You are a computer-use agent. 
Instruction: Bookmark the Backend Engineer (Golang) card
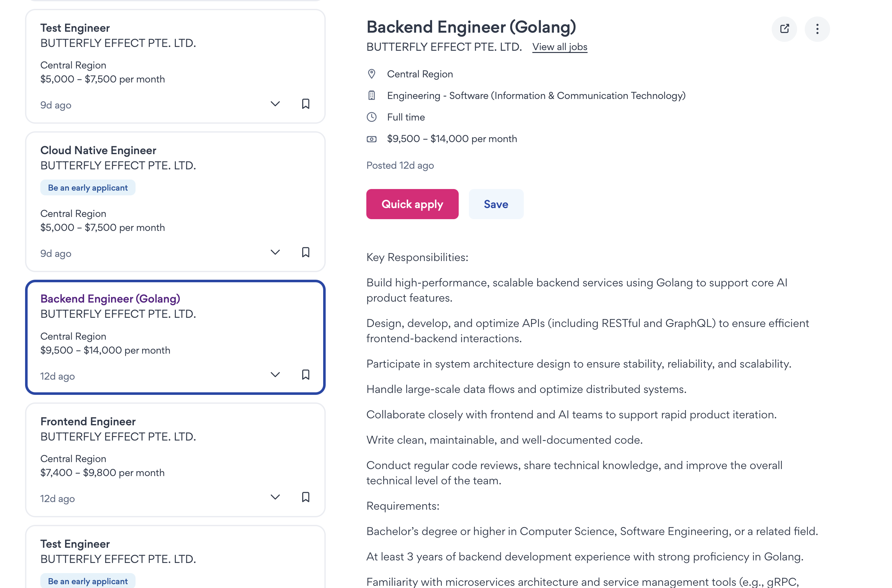pyautogui.click(x=305, y=375)
